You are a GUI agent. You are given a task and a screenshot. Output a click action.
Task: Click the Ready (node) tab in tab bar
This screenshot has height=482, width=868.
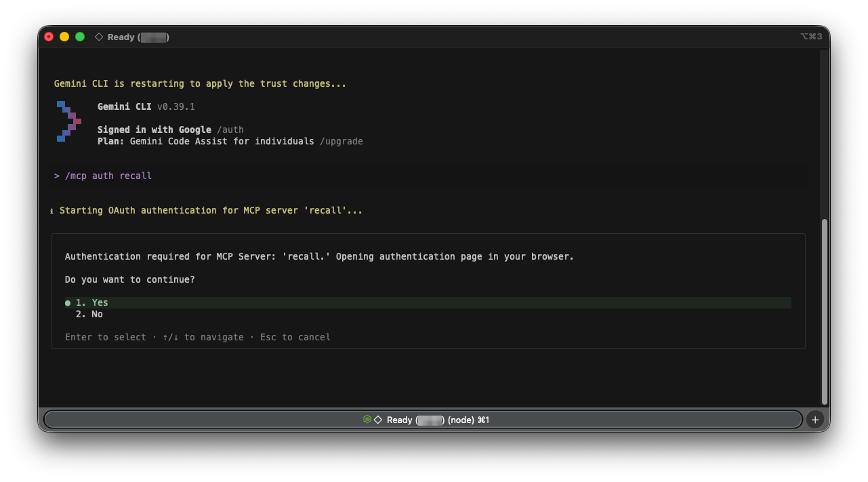coord(423,420)
